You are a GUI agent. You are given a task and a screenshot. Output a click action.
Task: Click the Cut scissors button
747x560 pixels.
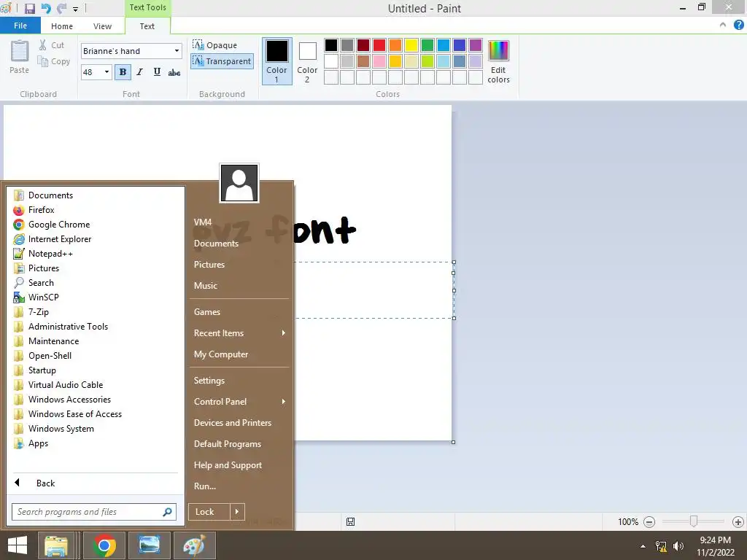point(52,45)
